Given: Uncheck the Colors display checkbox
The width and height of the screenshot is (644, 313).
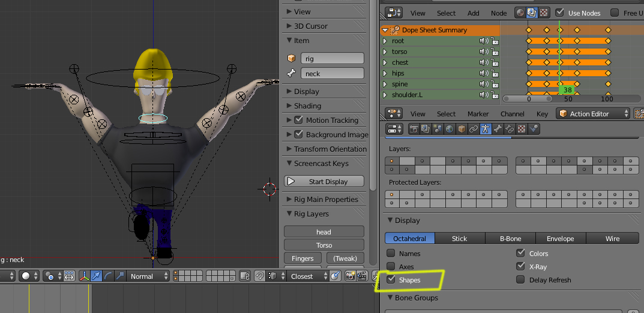Looking at the screenshot, I should [521, 253].
